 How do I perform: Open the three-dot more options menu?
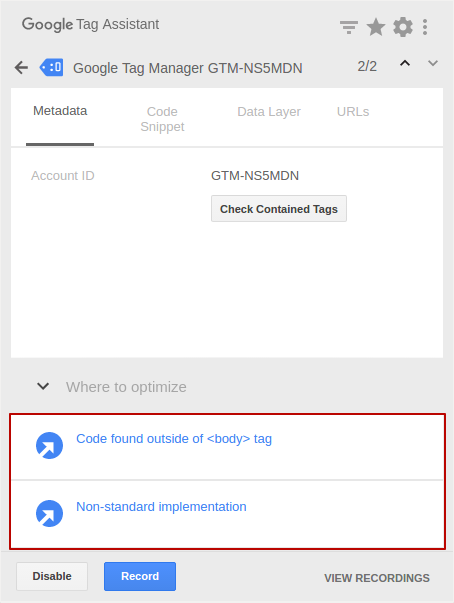(x=425, y=27)
